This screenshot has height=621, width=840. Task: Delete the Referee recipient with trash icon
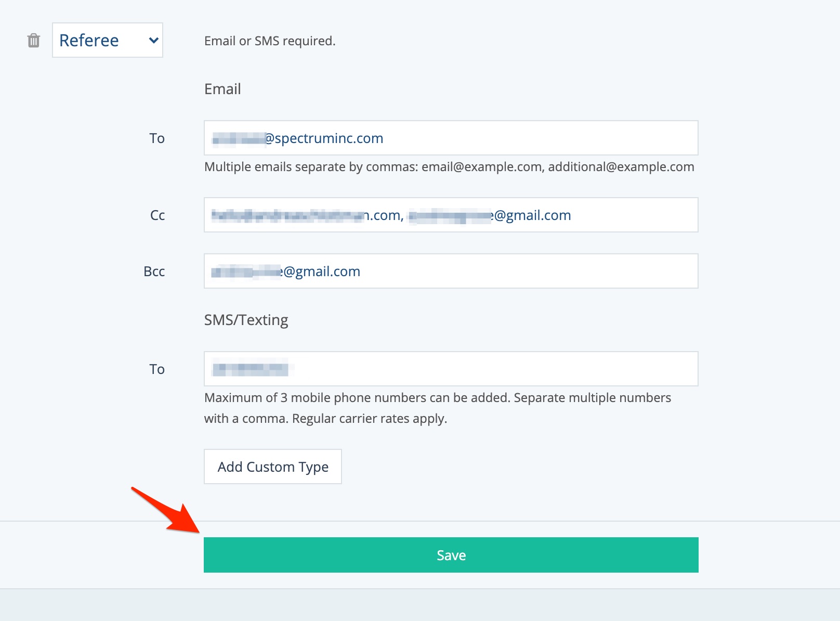34,41
